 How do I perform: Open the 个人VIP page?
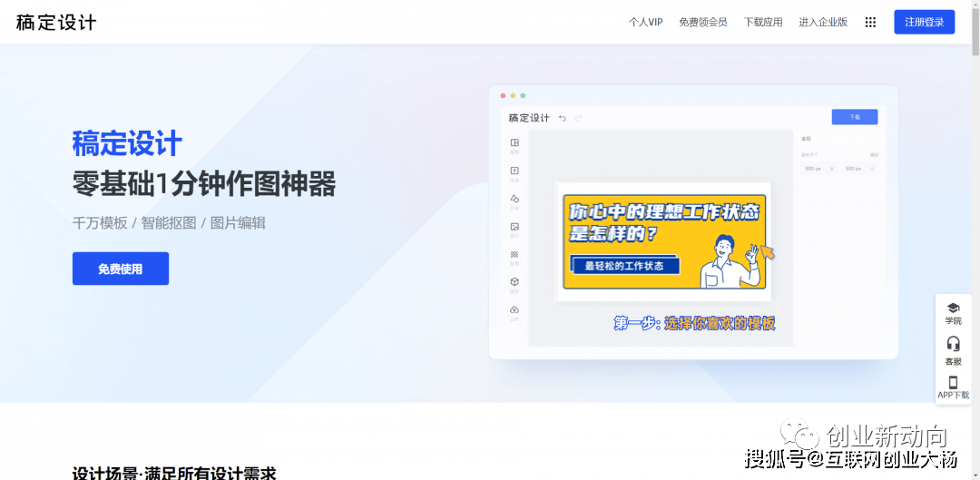tap(646, 23)
